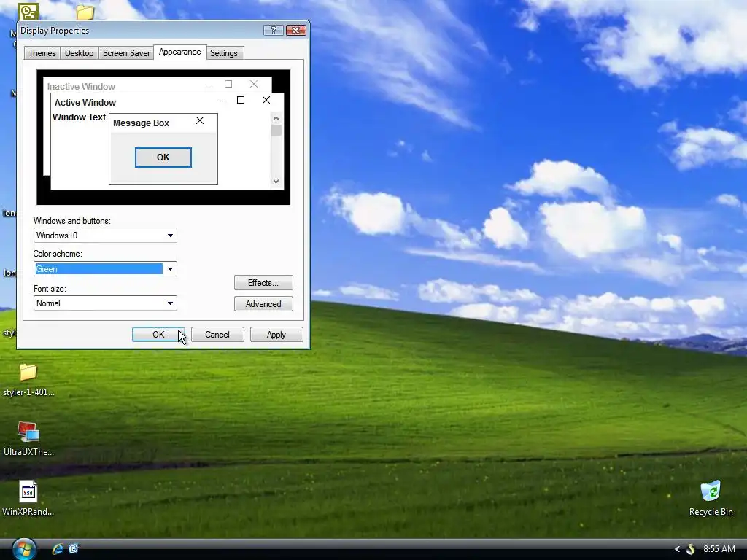This screenshot has height=560, width=747.
Task: Click the Active Window preview close icon
Action: tap(266, 100)
